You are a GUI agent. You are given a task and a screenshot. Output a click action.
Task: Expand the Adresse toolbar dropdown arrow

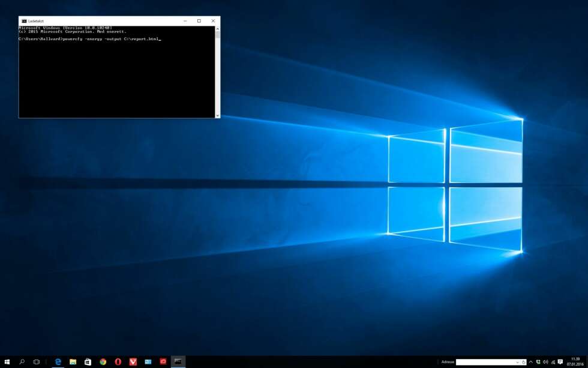pos(517,362)
